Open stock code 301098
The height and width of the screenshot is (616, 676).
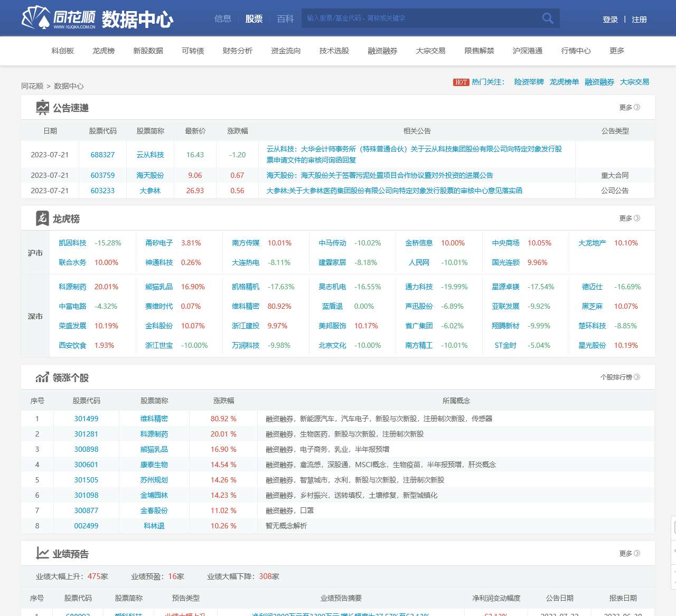point(86,495)
